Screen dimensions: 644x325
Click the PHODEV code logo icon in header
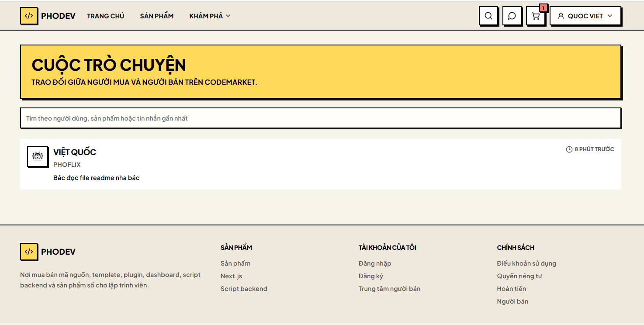(29, 16)
